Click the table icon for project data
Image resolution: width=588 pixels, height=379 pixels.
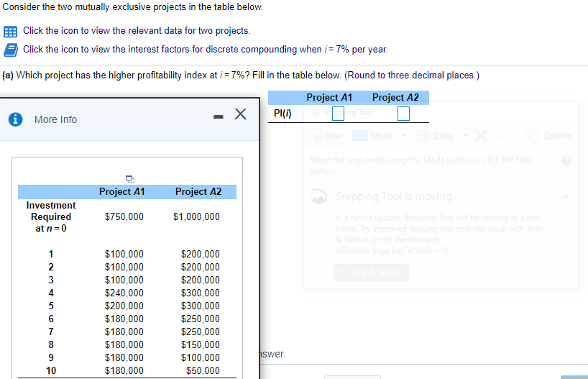10,32
